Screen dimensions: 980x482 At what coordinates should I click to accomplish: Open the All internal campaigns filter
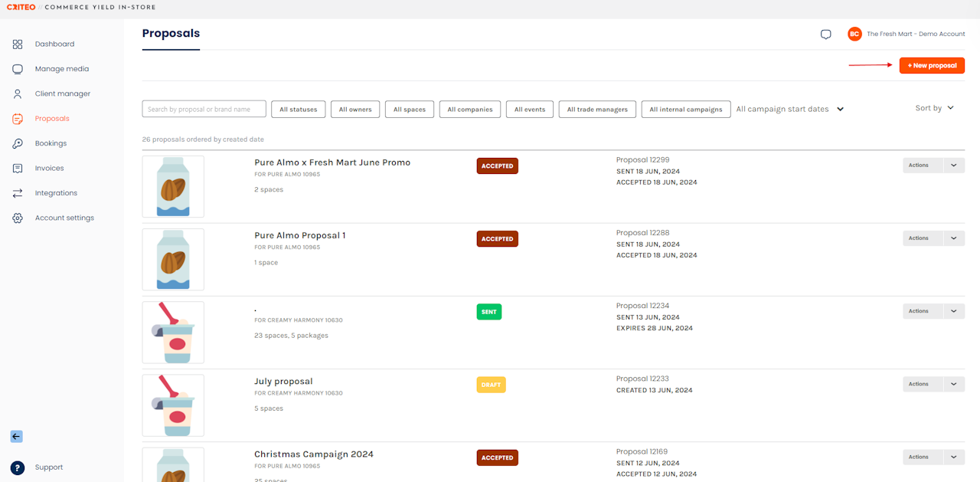coord(686,109)
